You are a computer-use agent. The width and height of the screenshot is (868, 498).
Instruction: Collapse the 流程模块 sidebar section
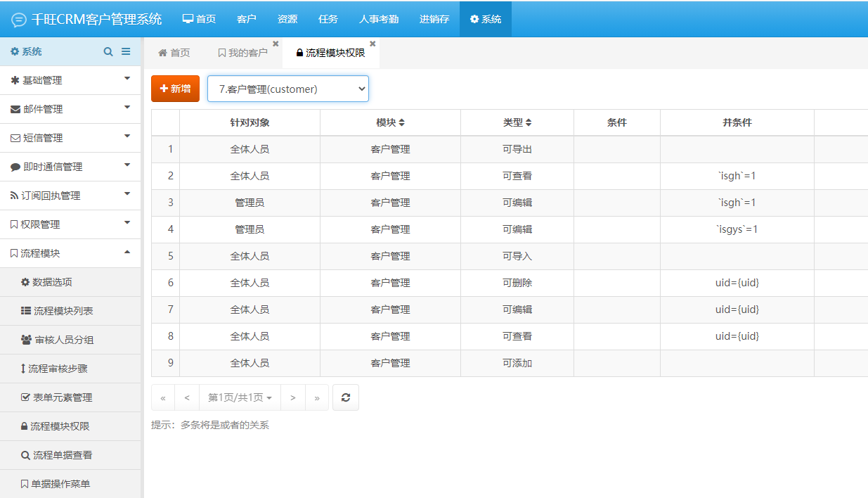coord(70,253)
